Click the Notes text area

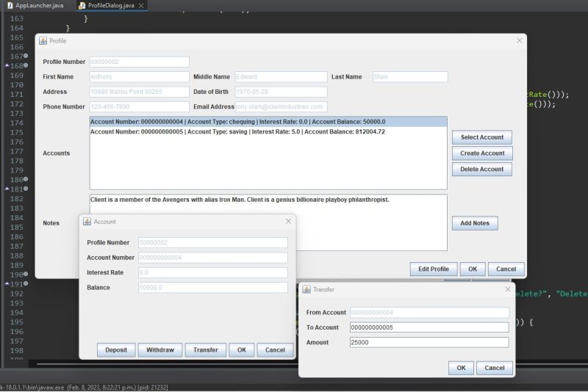(x=268, y=222)
